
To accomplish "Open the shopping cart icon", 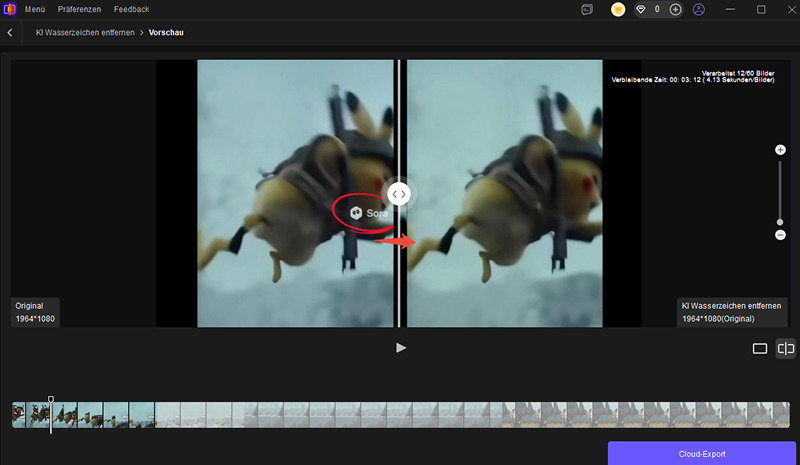I will point(618,9).
